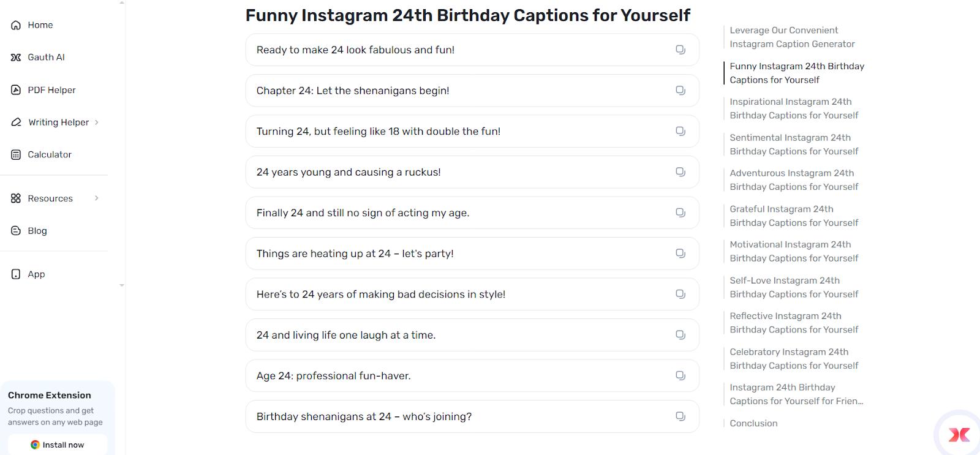
Task: Click the Writing Helper pen icon
Action: point(15,122)
